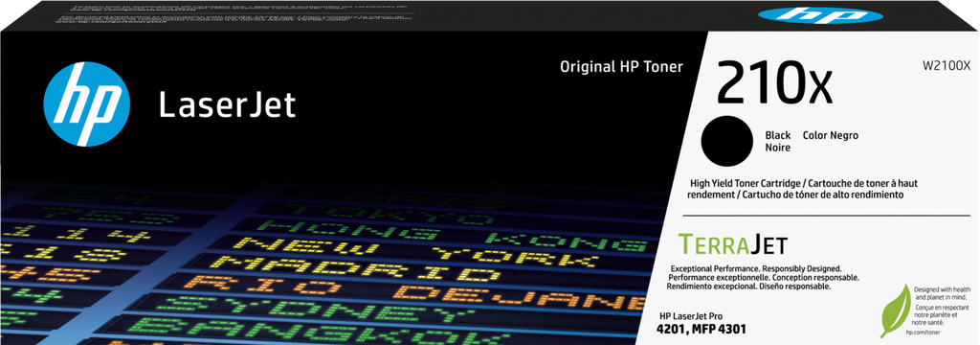
Task: Click the TerraJet logo
Action: click(x=732, y=243)
